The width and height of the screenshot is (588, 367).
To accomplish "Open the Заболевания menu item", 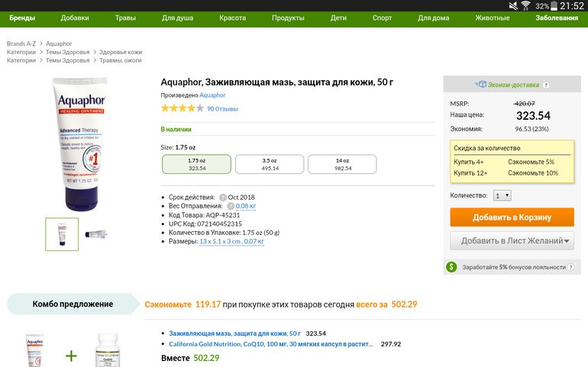I will click(556, 18).
